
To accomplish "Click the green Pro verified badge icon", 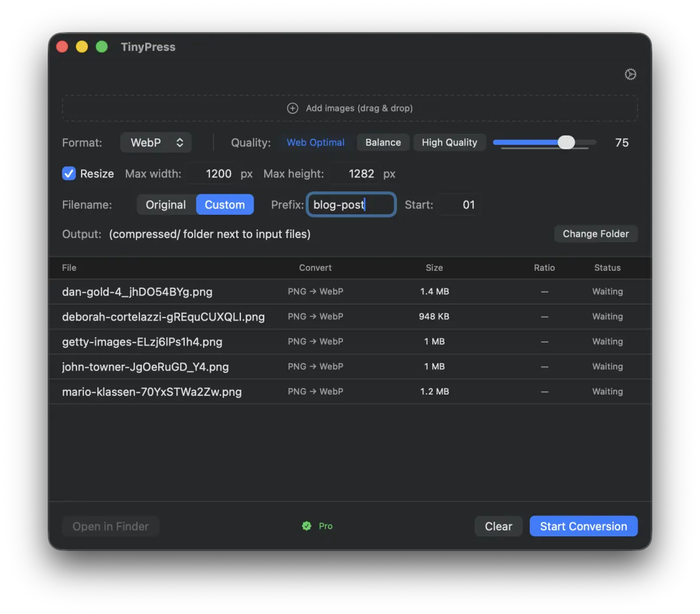I will [x=307, y=526].
